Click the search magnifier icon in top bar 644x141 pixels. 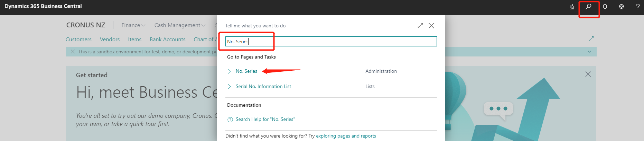click(588, 7)
